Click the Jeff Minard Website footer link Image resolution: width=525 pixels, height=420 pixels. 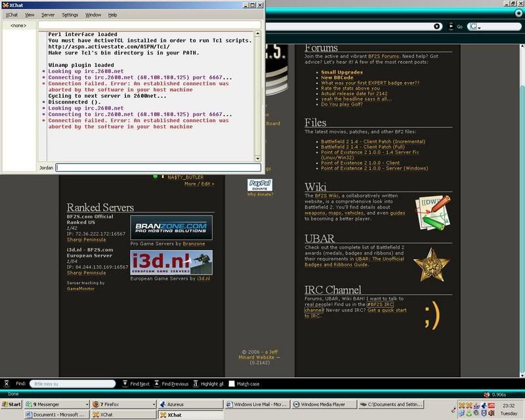coord(258,354)
